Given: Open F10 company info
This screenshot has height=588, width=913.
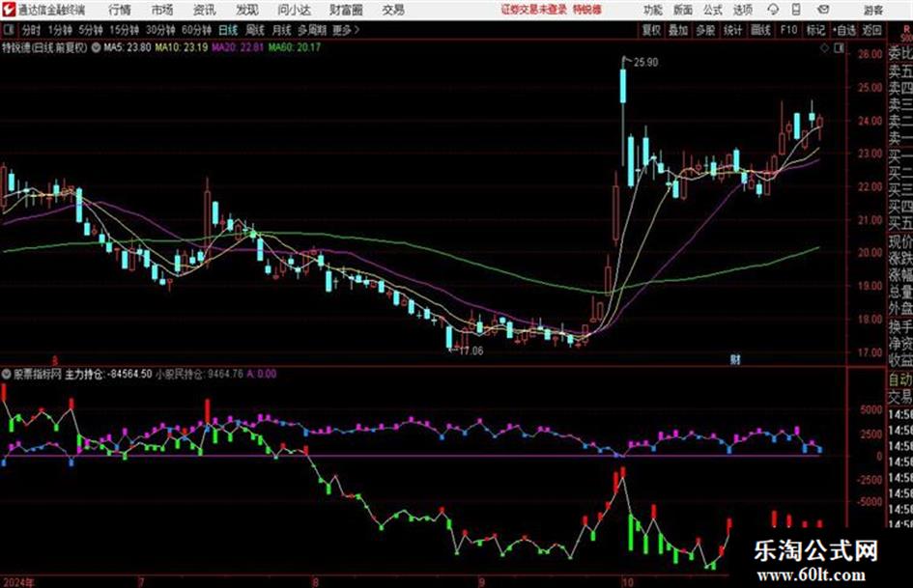Looking at the screenshot, I should (x=788, y=30).
